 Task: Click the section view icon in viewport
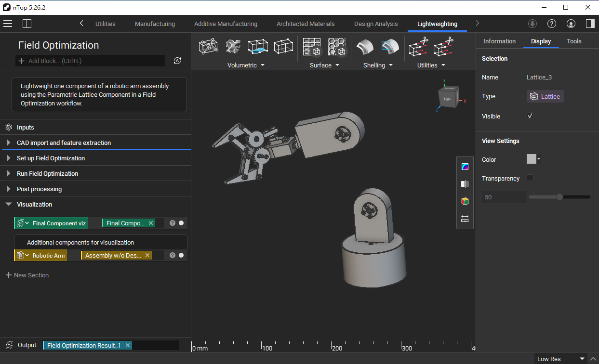(x=465, y=184)
